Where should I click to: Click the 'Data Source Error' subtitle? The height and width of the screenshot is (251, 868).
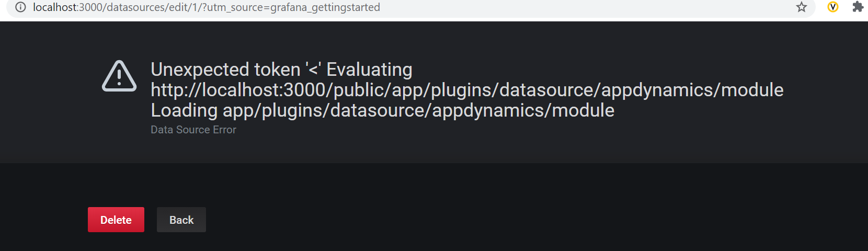point(193,130)
